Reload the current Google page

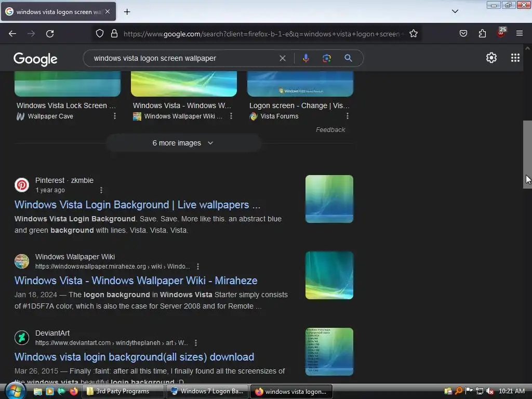(50, 34)
